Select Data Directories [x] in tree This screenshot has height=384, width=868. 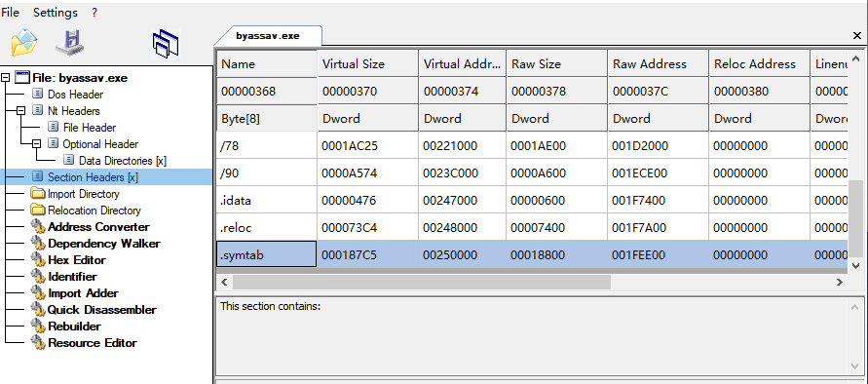coord(123,161)
